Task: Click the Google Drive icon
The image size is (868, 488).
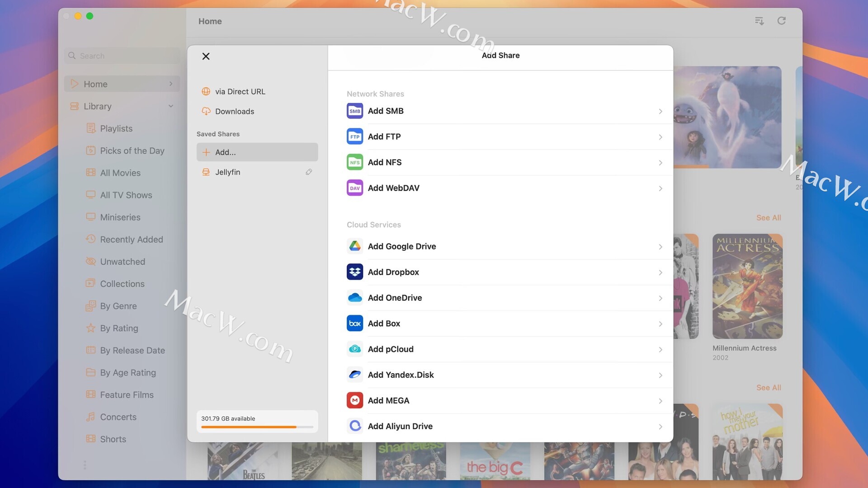Action: [x=354, y=246]
